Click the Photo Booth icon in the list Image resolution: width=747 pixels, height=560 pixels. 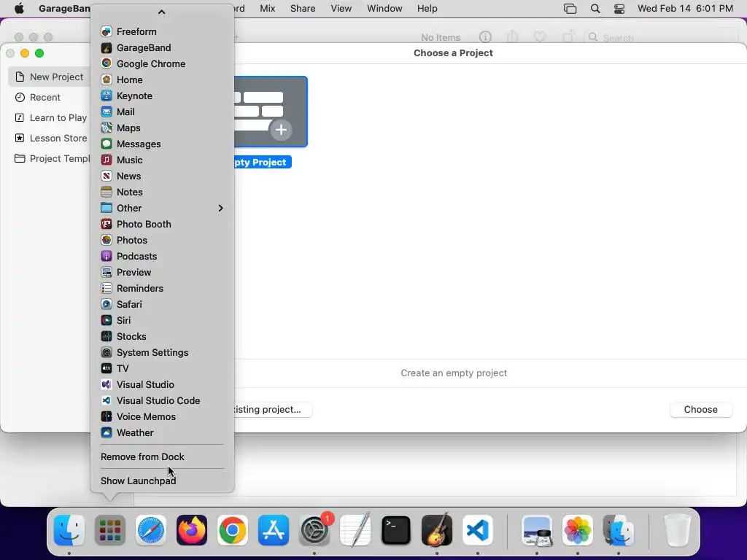[x=107, y=224]
